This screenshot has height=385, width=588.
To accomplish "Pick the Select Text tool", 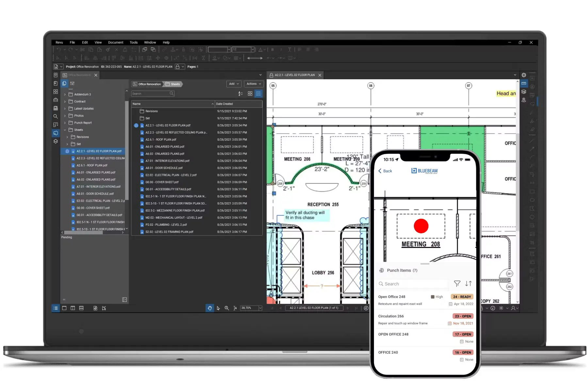I will tap(235, 308).
